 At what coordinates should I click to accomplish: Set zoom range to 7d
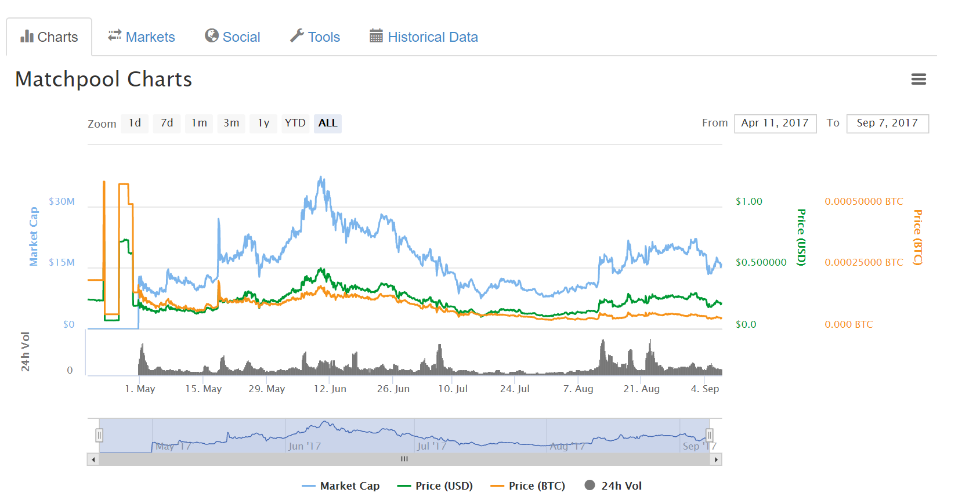(167, 123)
